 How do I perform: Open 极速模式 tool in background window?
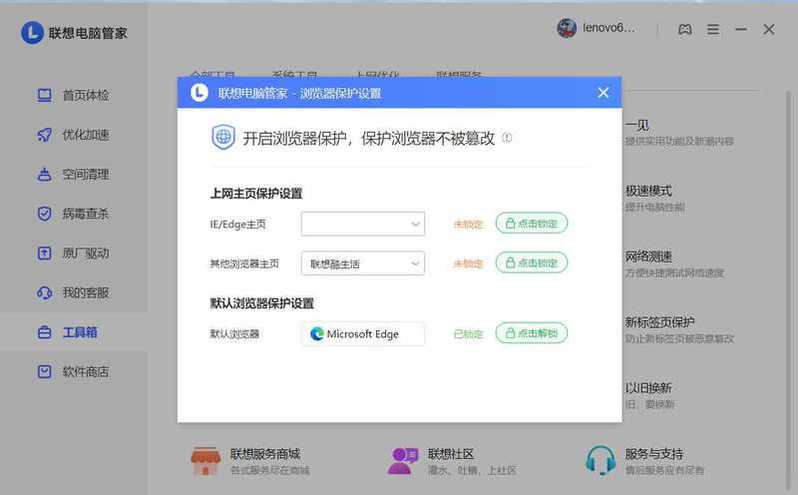coord(655,198)
